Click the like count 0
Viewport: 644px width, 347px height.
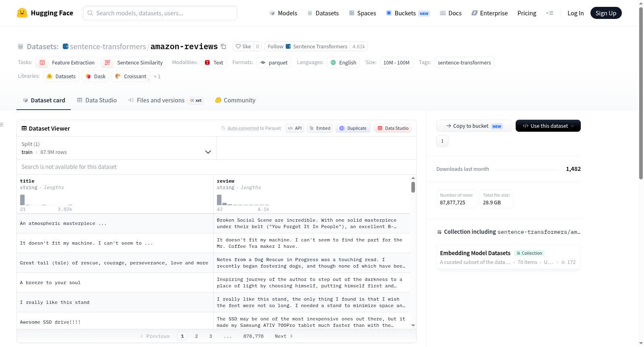tap(258, 46)
